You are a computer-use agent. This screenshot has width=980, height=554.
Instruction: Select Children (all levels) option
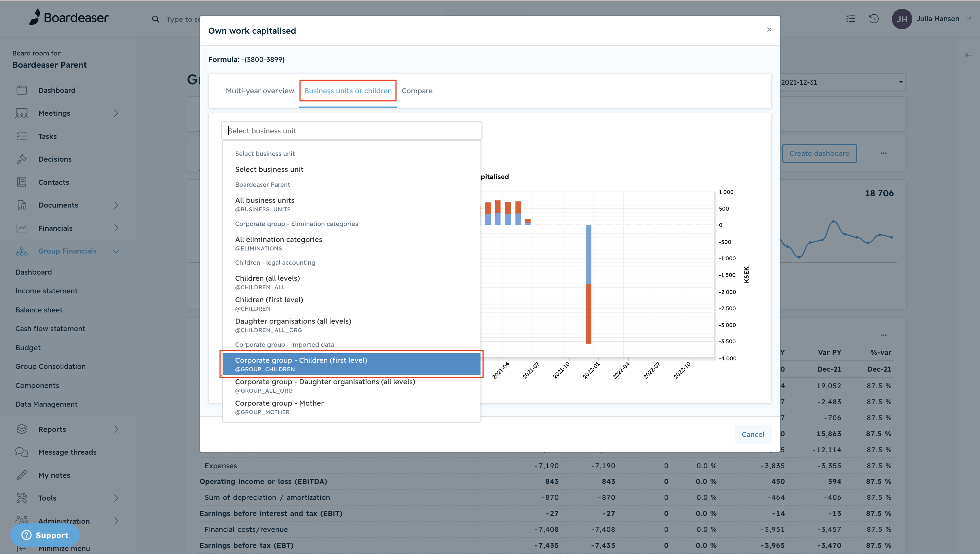[352, 282]
